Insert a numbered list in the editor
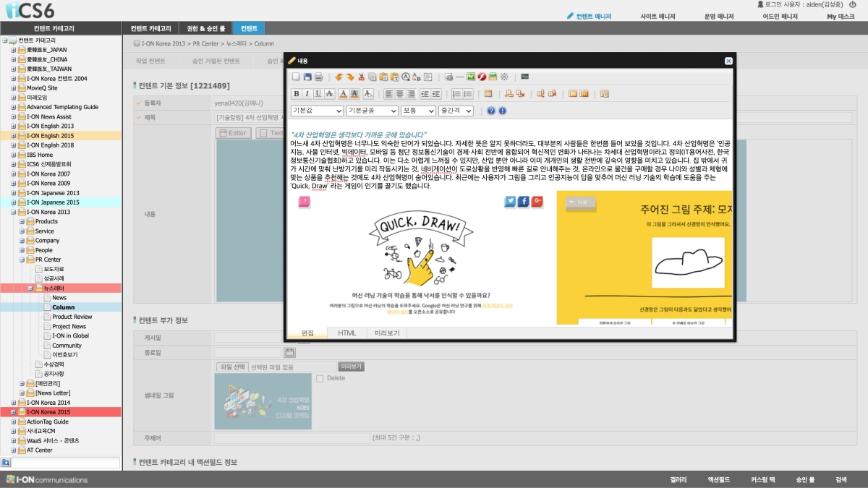The image size is (868, 488). [x=456, y=93]
